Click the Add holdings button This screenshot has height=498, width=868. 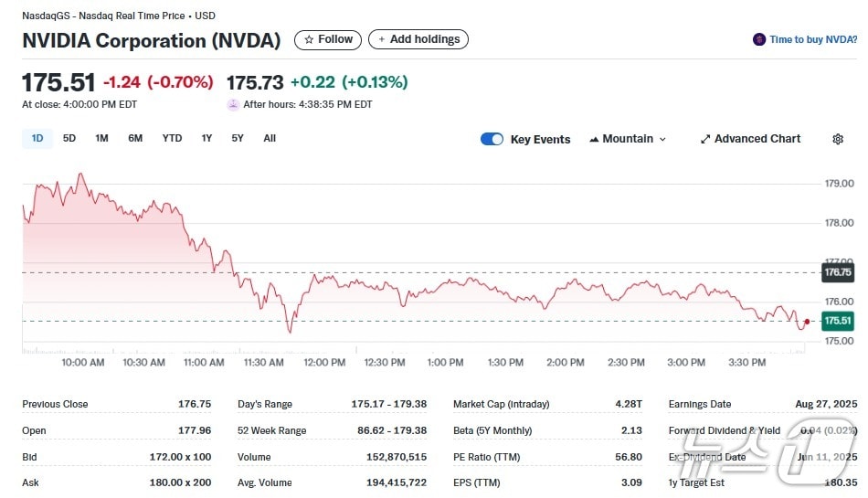pos(418,39)
